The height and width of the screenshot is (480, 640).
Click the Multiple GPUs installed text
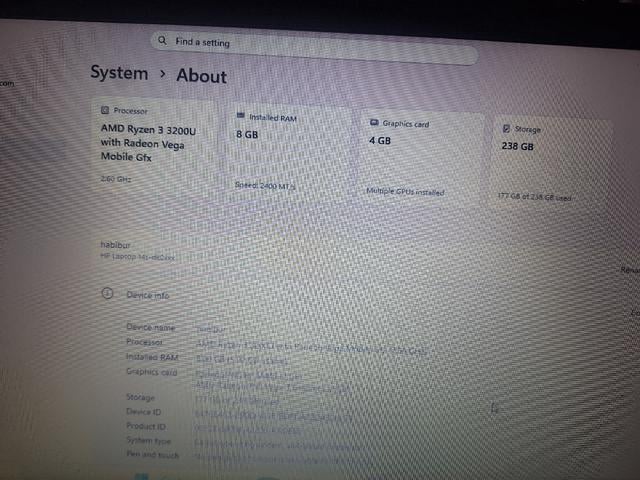tap(405, 191)
